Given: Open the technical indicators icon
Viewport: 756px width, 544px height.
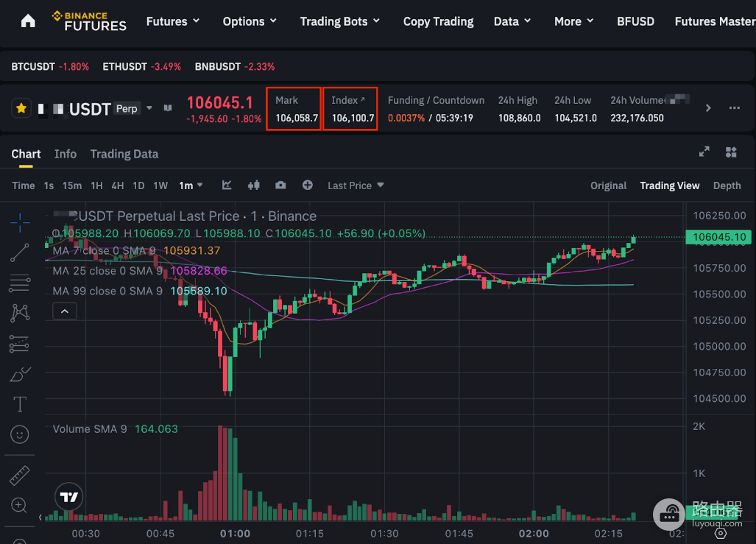Looking at the screenshot, I should [x=227, y=186].
